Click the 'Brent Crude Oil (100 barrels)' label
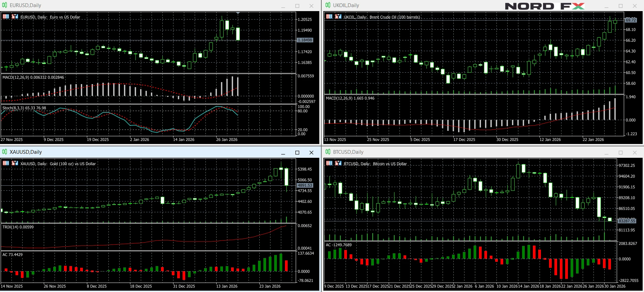The width and height of the screenshot is (644, 292). coord(395,17)
